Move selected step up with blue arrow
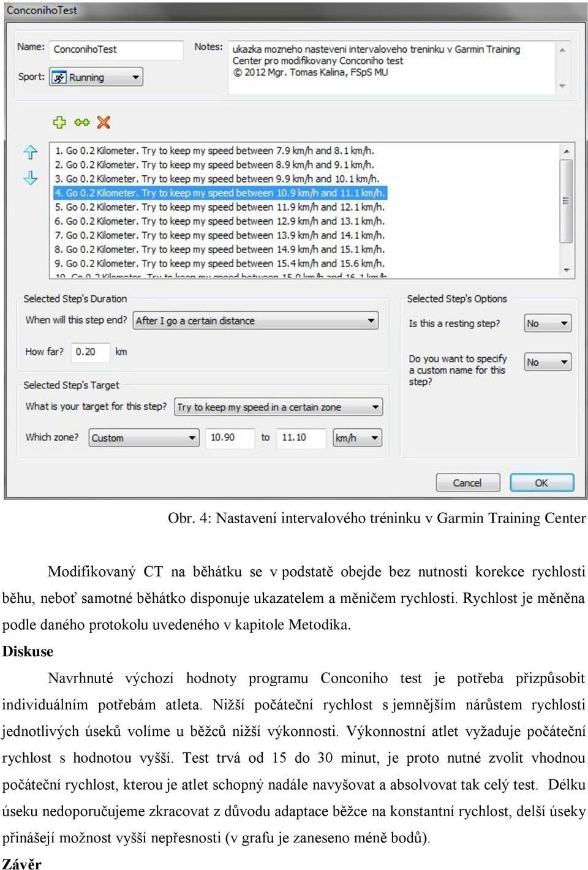The image size is (588, 870). pos(30,152)
